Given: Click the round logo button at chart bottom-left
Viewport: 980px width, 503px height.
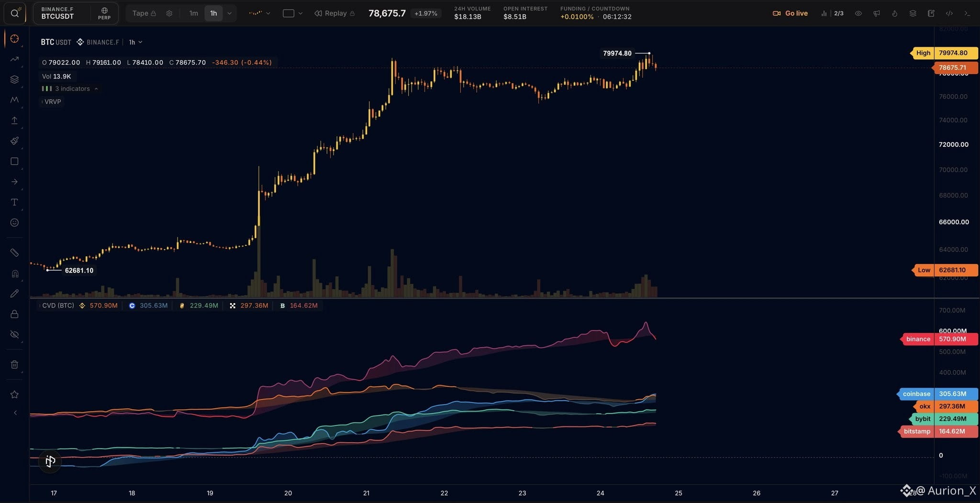Looking at the screenshot, I should tap(50, 461).
